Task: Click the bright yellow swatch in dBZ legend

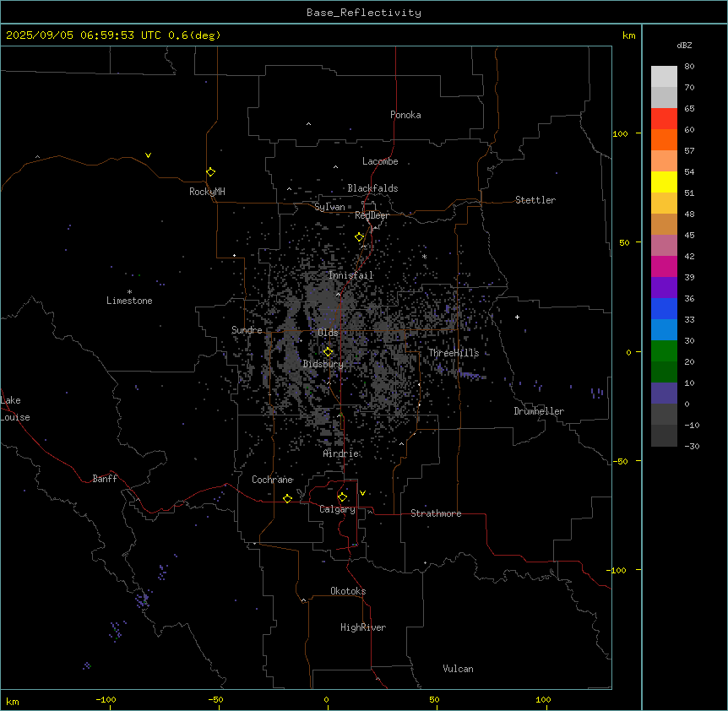Action: click(x=664, y=182)
